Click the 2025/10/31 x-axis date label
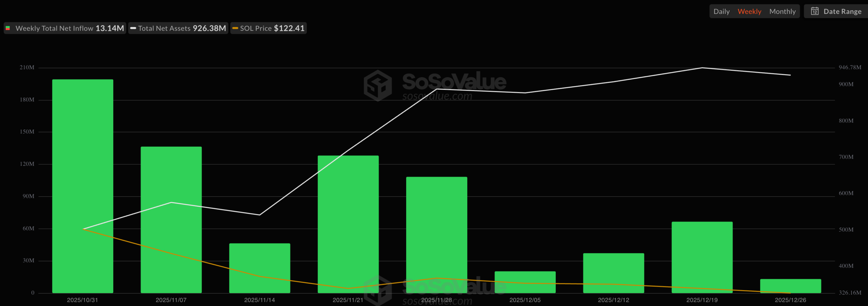Viewport: 868px width, 306px height. pos(83,300)
